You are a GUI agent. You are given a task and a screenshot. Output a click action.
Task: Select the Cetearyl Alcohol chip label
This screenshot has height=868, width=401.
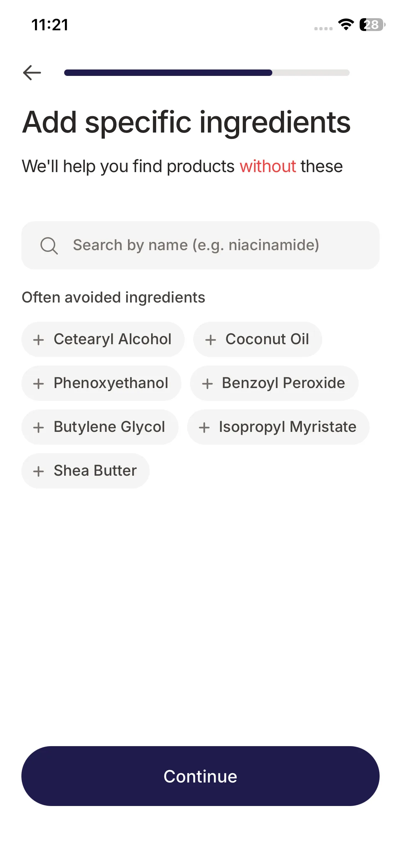(112, 339)
